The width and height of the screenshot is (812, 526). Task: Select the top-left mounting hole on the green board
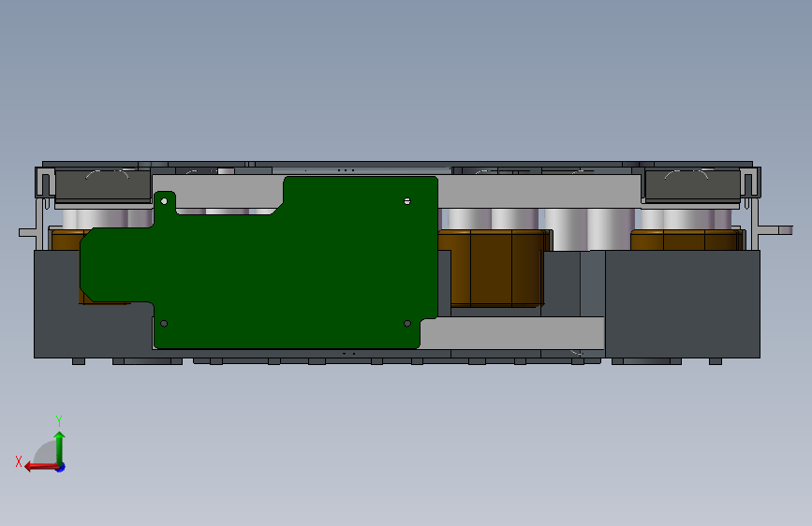click(x=164, y=201)
